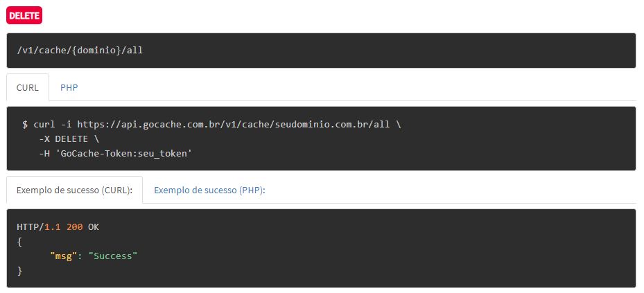
Task: Click the seu_token text in the header
Action: (163, 154)
